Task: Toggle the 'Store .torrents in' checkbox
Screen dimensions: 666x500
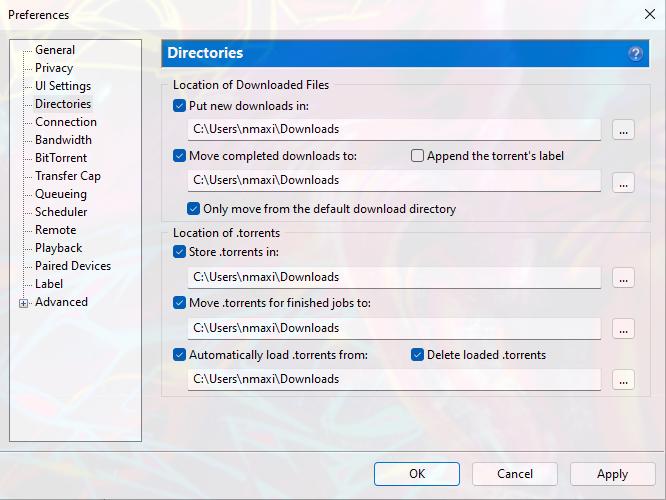Action: pyautogui.click(x=179, y=252)
